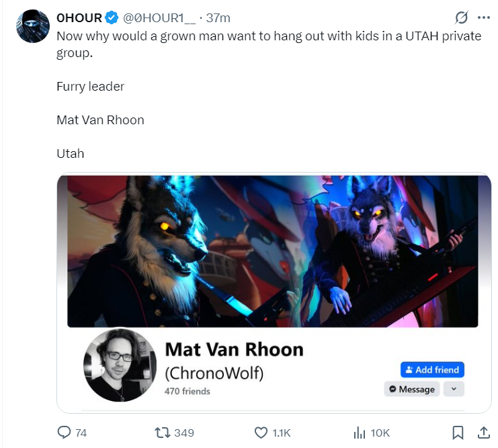Click the Grok slashed-circle icon
This screenshot has height=448, width=498.
pyautogui.click(x=461, y=17)
